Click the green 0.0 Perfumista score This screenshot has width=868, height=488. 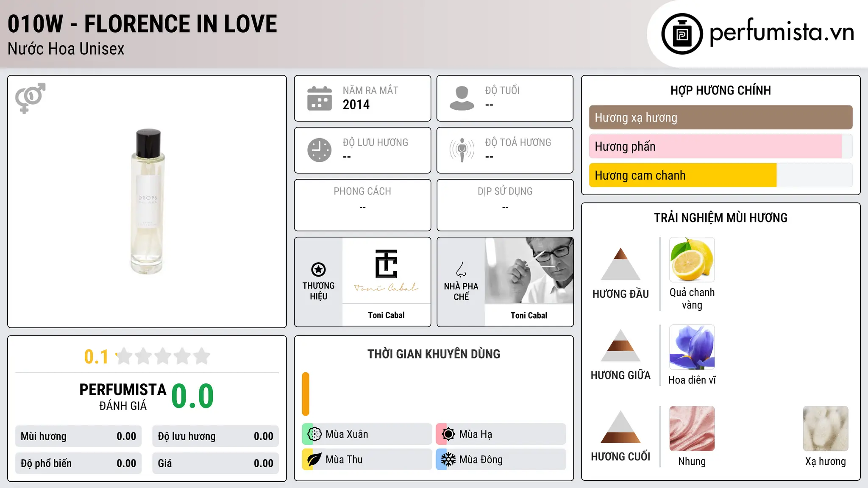point(192,396)
